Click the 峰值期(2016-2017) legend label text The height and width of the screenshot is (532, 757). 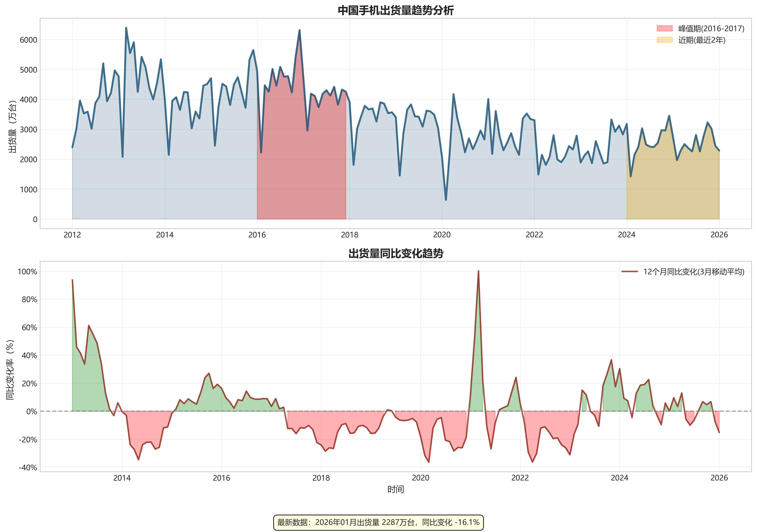pos(711,29)
